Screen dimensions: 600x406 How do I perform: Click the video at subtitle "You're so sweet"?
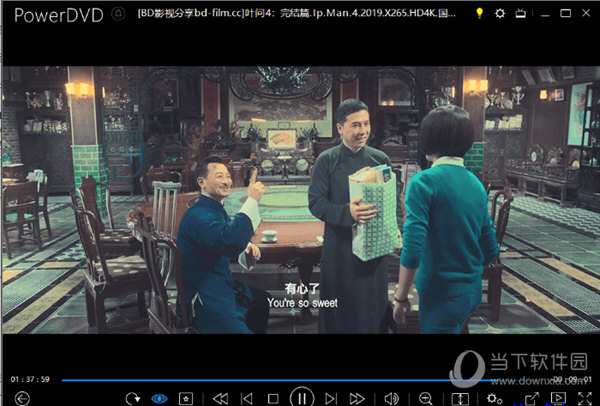(302, 303)
